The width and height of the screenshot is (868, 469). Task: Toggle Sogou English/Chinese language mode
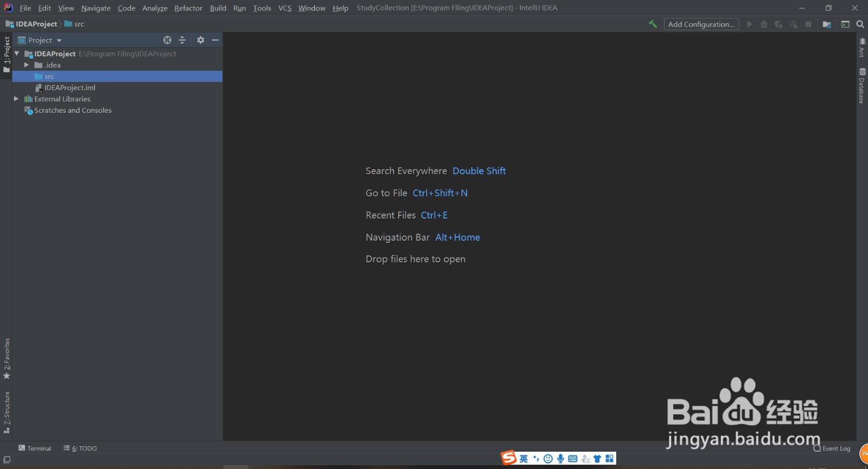pos(524,459)
